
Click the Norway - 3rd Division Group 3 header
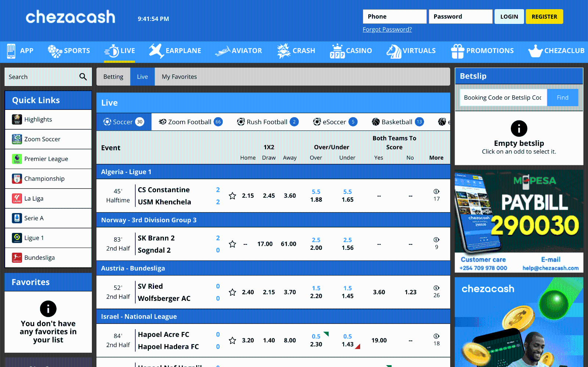click(x=273, y=220)
